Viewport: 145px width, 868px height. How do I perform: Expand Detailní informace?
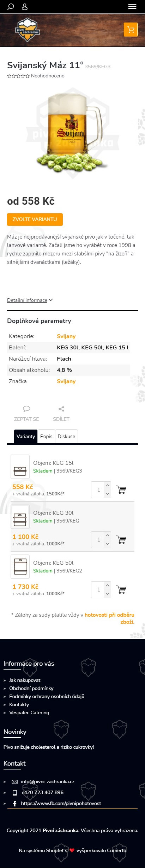[x=30, y=300]
